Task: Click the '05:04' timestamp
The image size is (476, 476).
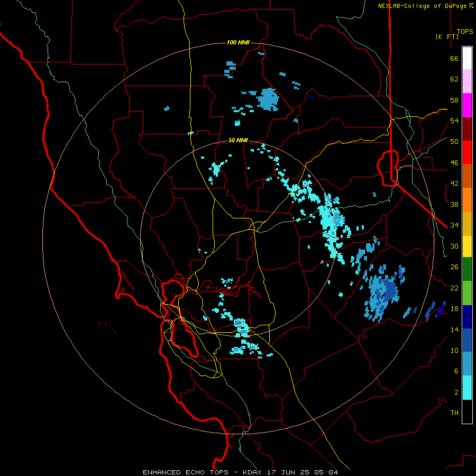Action: (326, 472)
